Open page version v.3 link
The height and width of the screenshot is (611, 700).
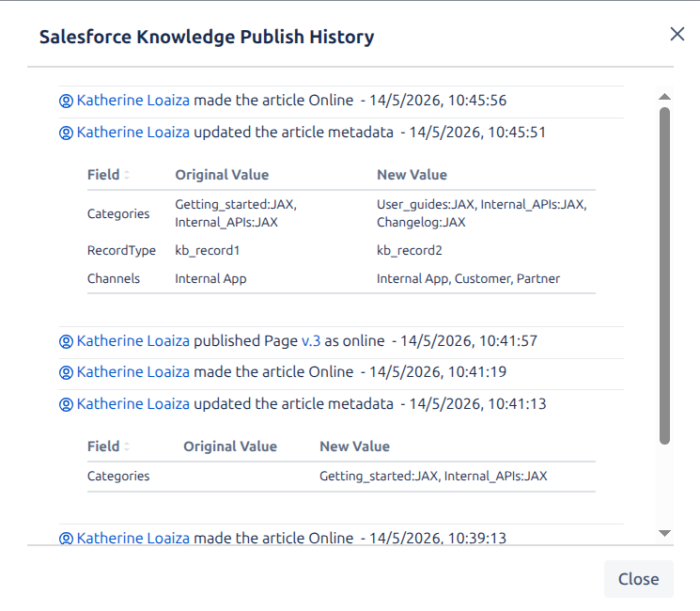(x=311, y=341)
